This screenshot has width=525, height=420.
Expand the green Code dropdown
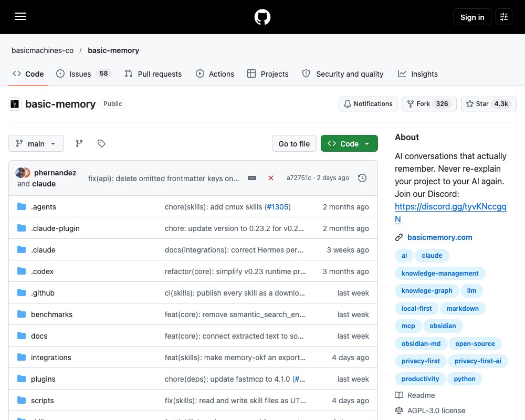coord(349,143)
